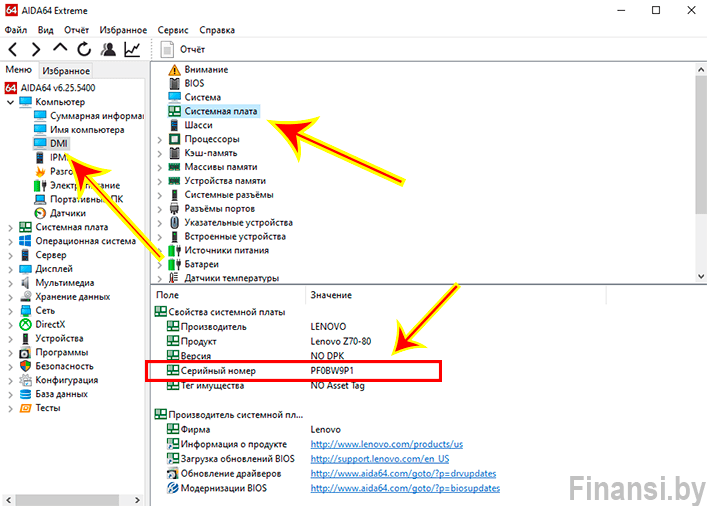
Task: Select Имя компьютера tree item
Action: pos(79,130)
